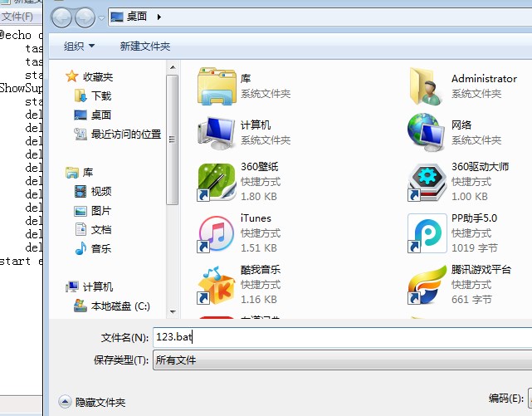Viewport: 532px width, 416px height.
Task: Select the 360驱动大师 shortcut icon
Action: coord(427,182)
